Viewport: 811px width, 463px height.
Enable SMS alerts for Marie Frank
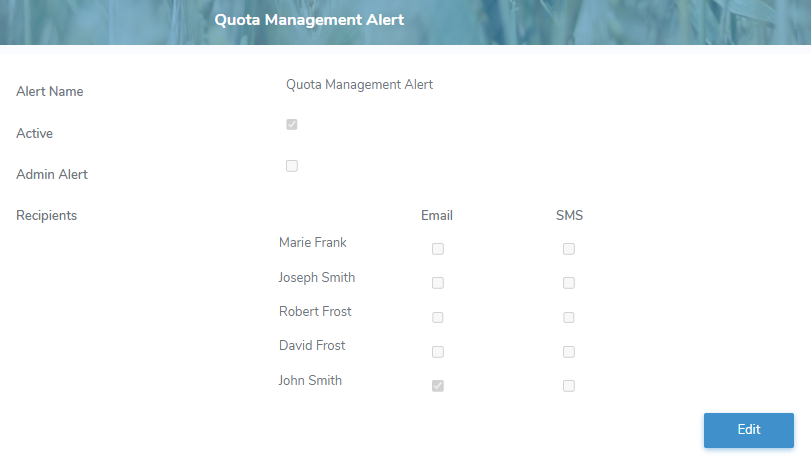(x=569, y=249)
